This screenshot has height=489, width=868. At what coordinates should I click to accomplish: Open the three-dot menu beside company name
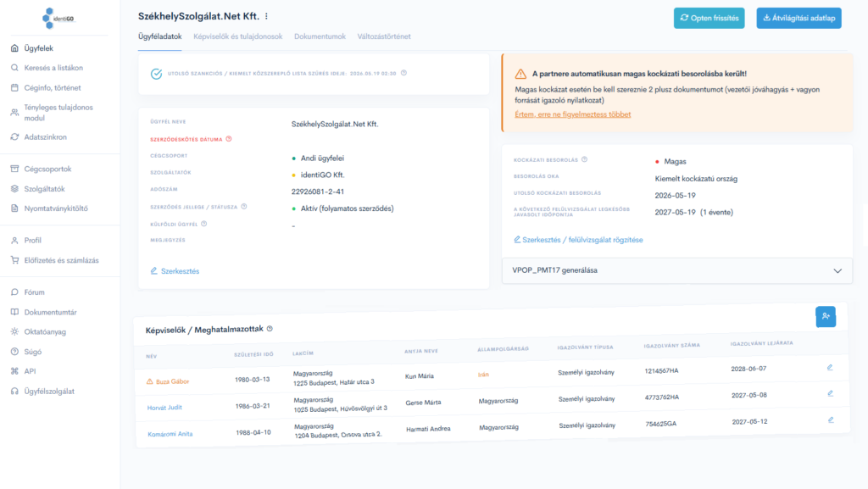tap(266, 17)
